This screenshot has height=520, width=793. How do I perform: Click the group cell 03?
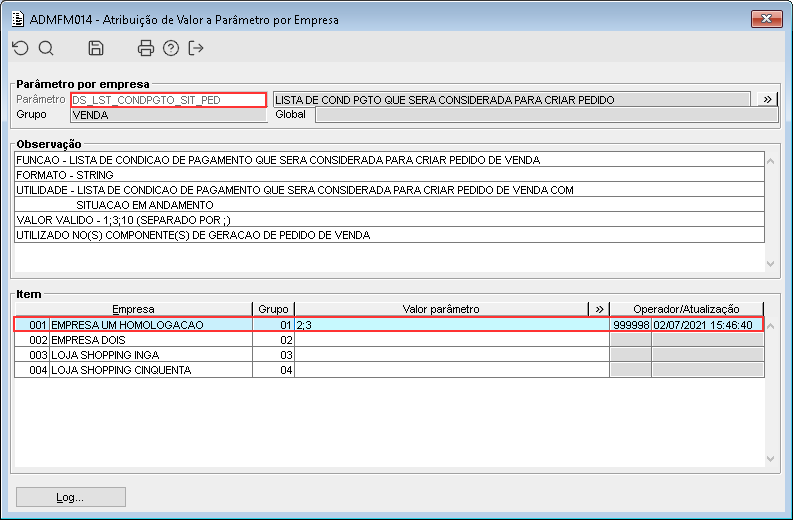point(274,355)
